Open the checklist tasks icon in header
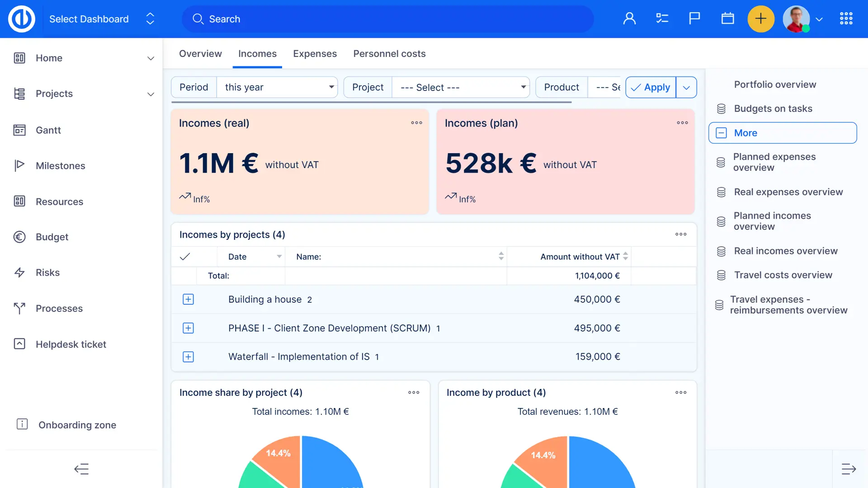Screen dimensions: 868x488 click(662, 19)
